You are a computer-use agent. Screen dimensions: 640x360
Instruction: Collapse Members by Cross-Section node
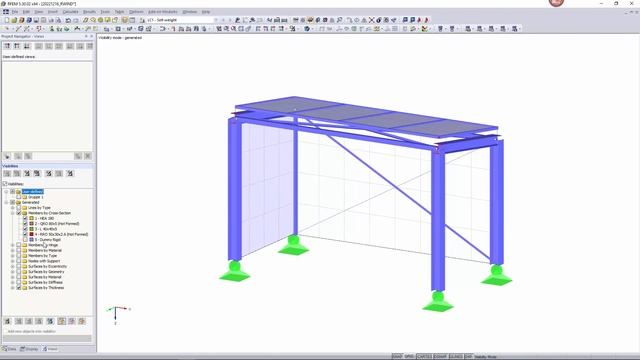(x=13, y=213)
